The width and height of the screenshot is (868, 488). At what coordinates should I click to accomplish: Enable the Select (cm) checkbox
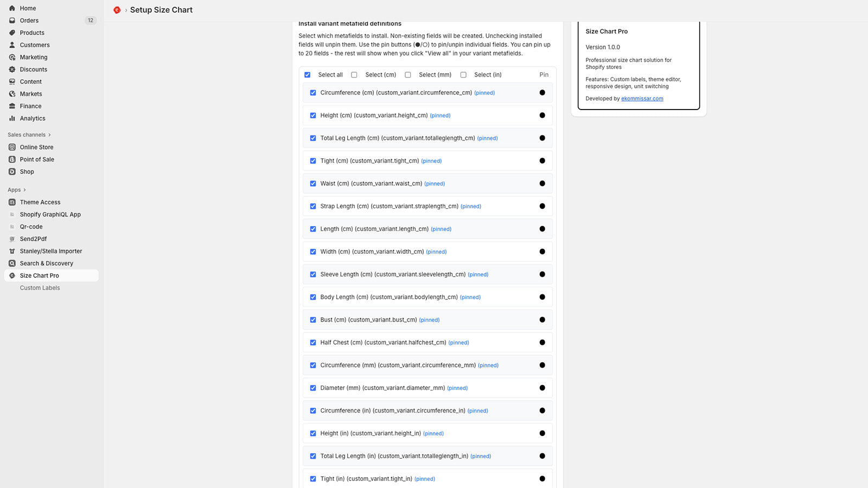coord(354,75)
